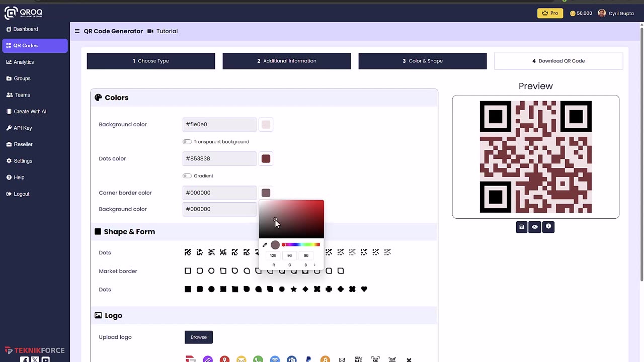Click the Corner border color hex field
The image size is (644, 362).
coord(219,193)
